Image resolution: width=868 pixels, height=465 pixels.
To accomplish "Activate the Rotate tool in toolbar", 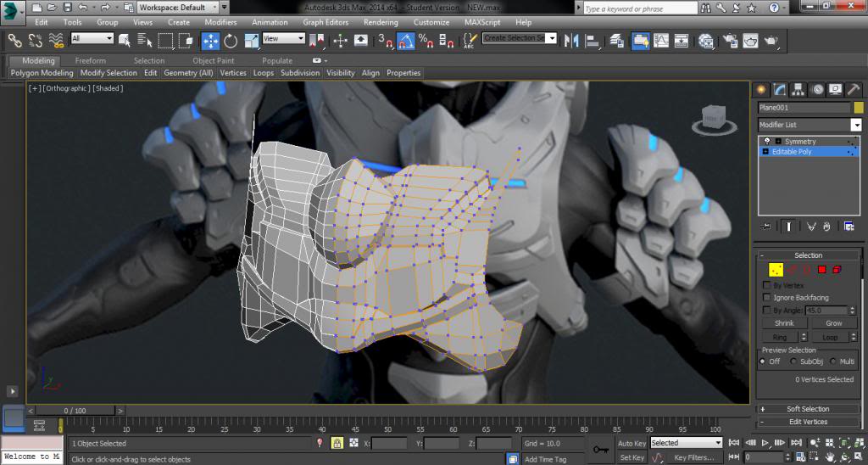I will point(231,40).
